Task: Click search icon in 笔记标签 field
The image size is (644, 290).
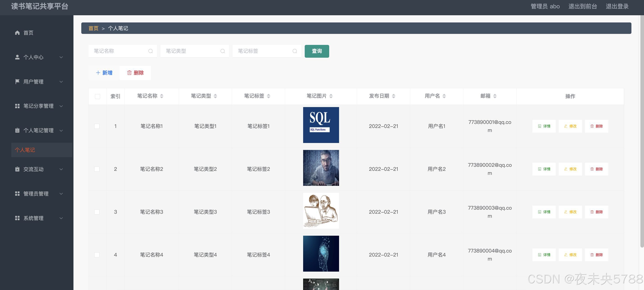Action: pos(295,51)
